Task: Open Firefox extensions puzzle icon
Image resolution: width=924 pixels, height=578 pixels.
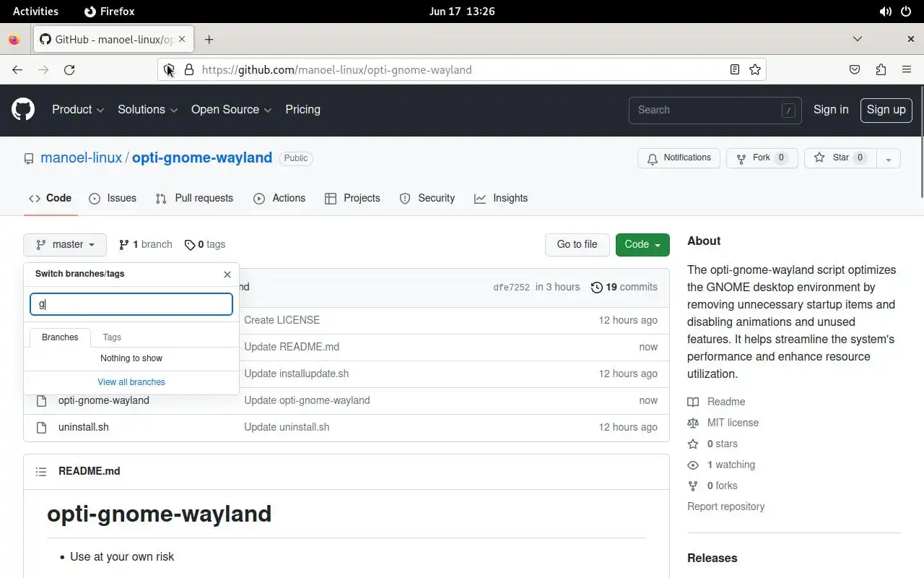Action: [x=881, y=69]
